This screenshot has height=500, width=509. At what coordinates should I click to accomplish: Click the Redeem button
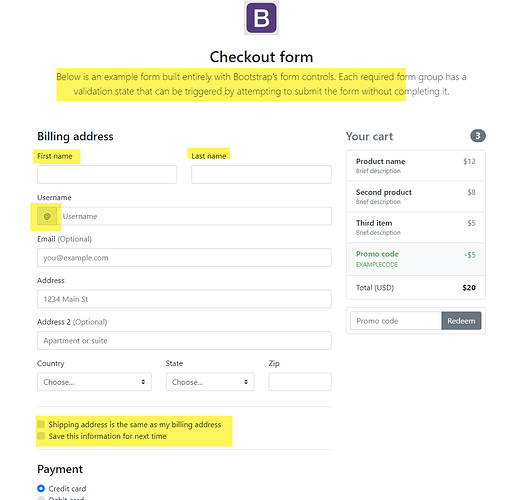(461, 321)
